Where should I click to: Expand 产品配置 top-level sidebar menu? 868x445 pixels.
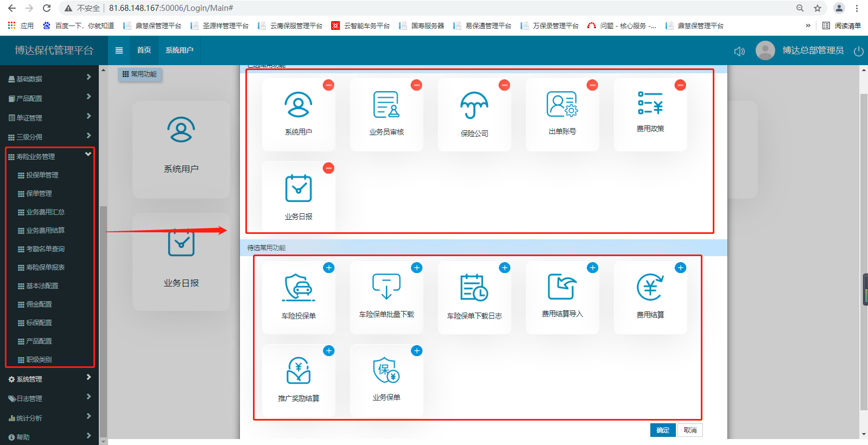point(49,98)
